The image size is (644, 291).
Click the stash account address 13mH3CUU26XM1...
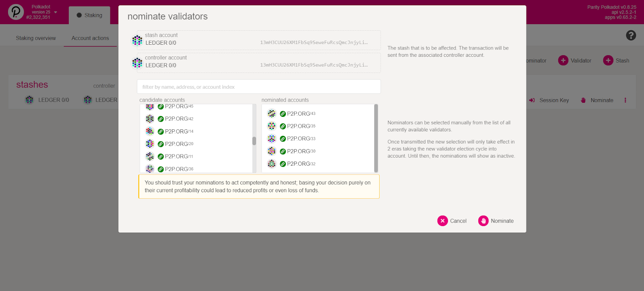pyautogui.click(x=314, y=42)
